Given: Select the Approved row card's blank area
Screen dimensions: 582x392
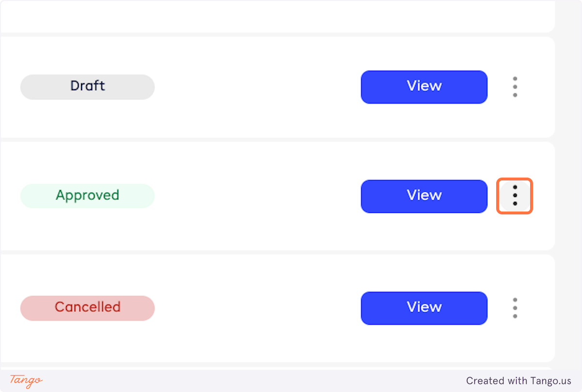Looking at the screenshot, I should tap(257, 196).
